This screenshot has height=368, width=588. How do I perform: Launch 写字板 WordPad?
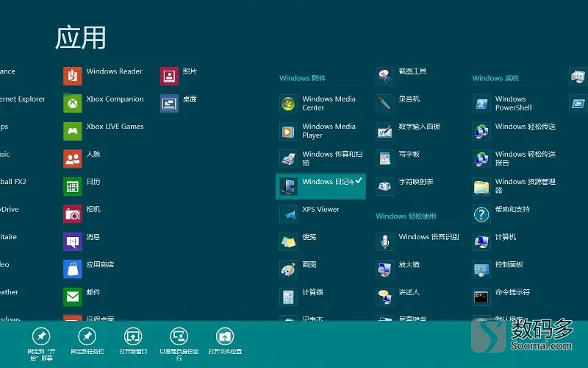point(398,158)
